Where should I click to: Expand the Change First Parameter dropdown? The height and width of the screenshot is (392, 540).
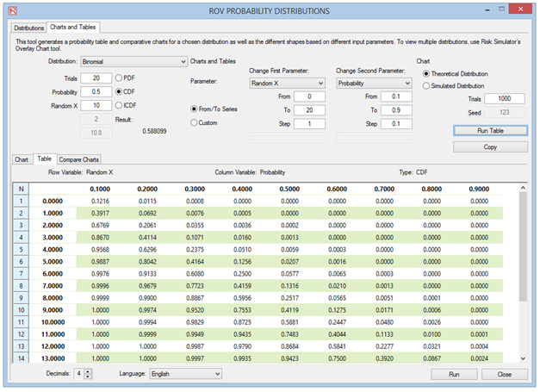tap(287, 84)
